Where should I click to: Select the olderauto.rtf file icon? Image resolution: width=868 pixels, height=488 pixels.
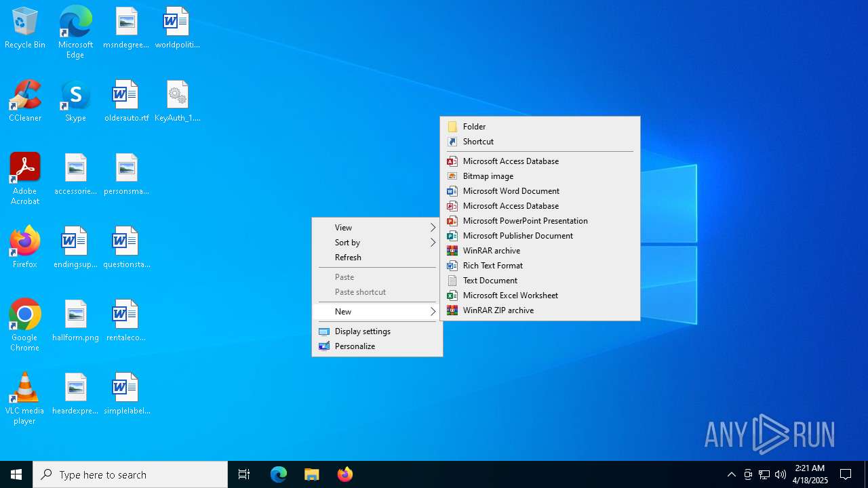[126, 102]
